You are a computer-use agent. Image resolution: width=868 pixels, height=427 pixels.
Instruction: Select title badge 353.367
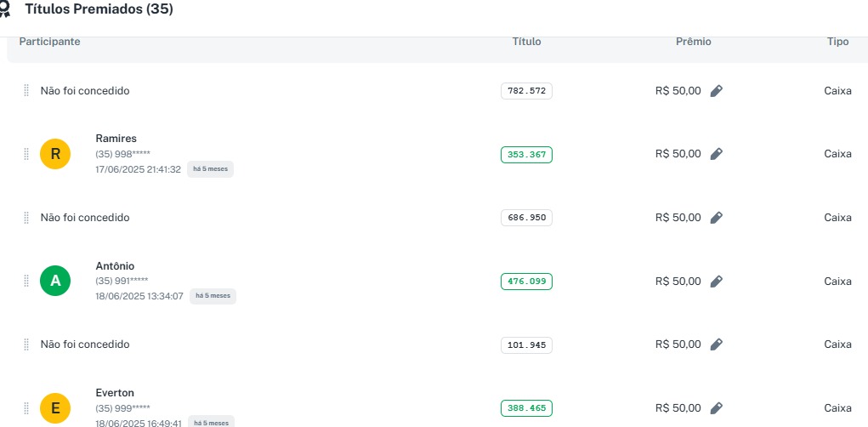[x=526, y=154]
